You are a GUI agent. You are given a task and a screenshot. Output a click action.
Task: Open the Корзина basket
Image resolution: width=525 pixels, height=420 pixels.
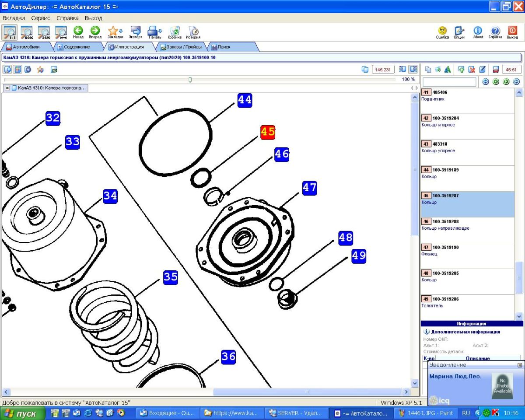(x=175, y=32)
